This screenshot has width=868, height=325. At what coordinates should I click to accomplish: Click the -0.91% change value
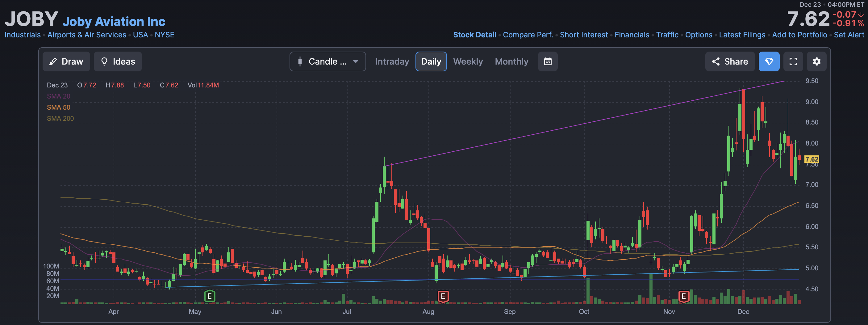[848, 23]
